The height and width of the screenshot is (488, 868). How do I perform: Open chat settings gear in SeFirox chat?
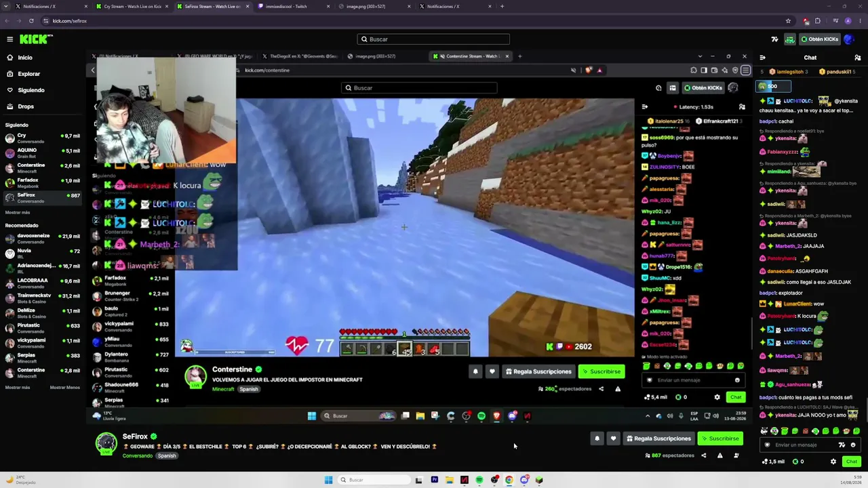(833, 462)
